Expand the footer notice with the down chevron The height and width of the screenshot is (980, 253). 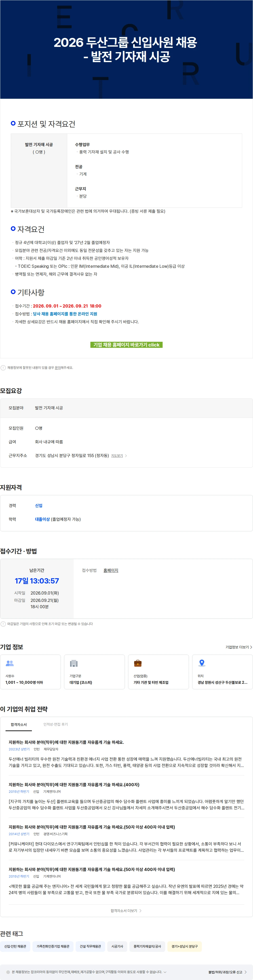click(x=165, y=972)
